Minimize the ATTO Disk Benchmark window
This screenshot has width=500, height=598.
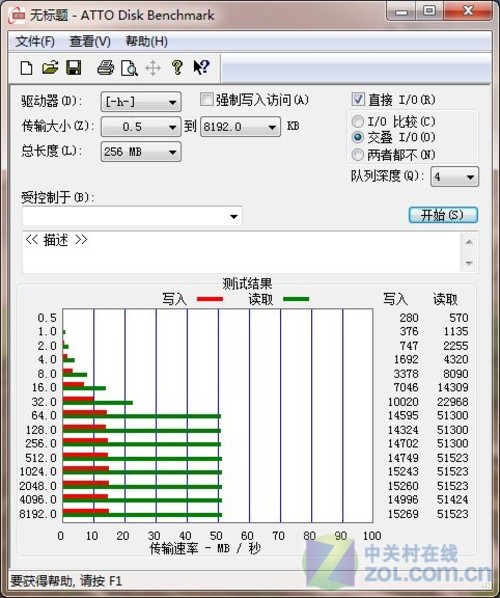[401, 12]
